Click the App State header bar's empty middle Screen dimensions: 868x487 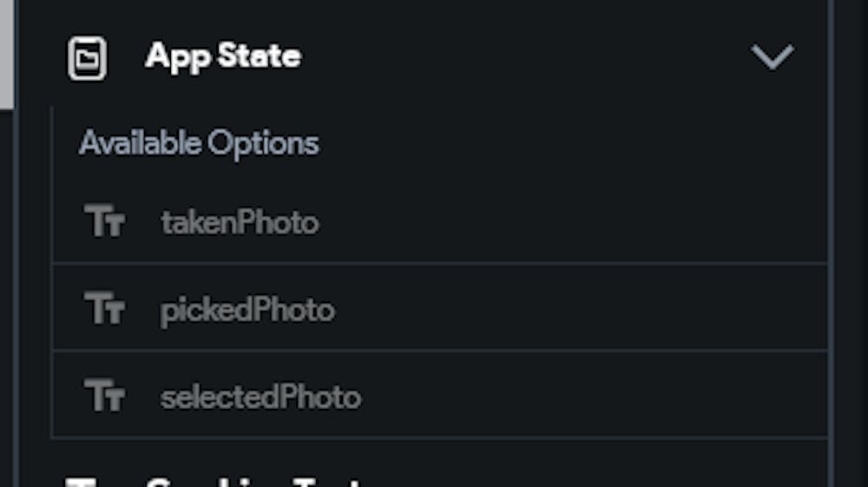click(x=521, y=57)
